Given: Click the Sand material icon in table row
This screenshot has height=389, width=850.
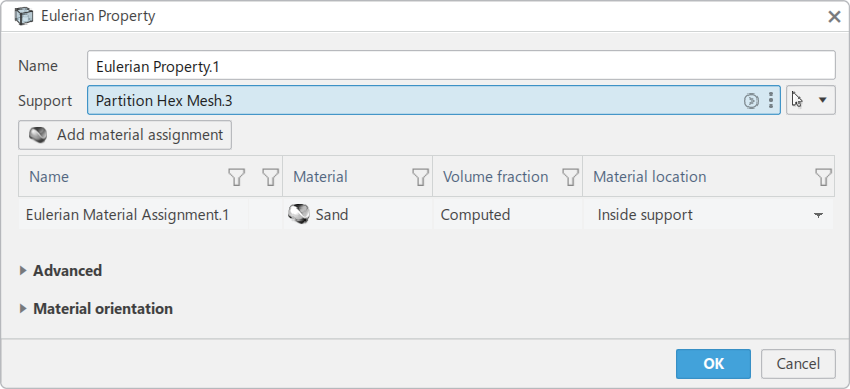Looking at the screenshot, I should coord(299,215).
